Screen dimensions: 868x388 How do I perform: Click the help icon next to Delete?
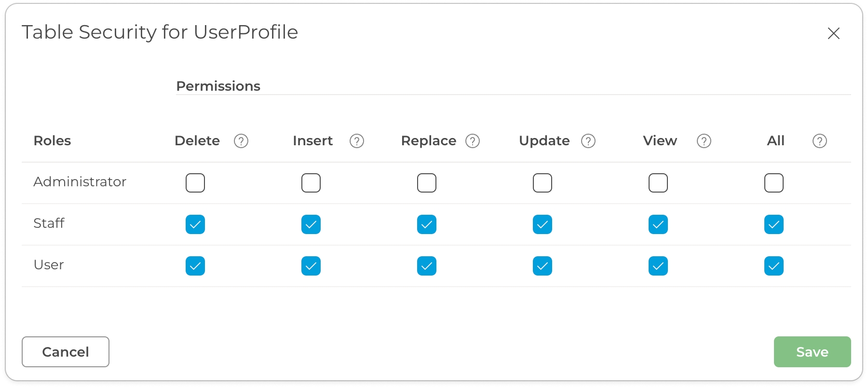tap(241, 141)
